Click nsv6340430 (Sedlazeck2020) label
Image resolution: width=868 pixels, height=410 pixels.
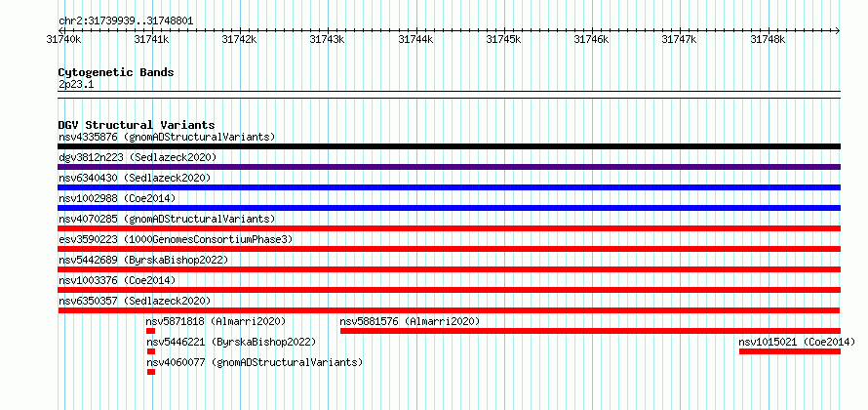(135, 178)
